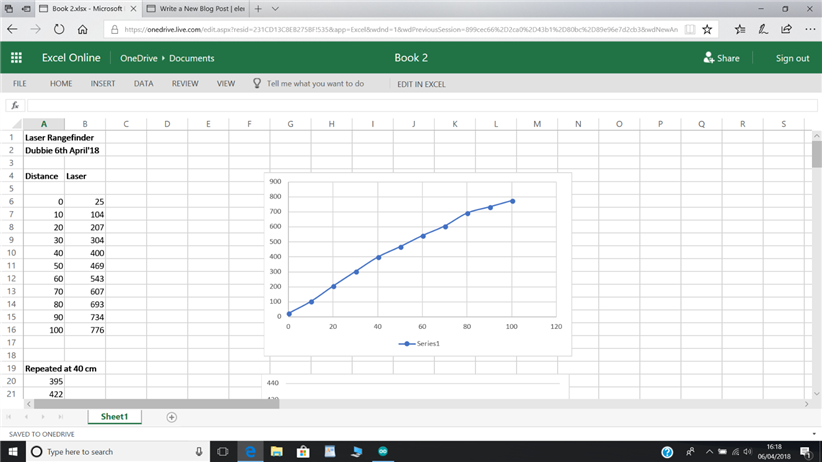Viewport: 822px width, 462px height.
Task: Click the Excel Online title link
Action: click(71, 58)
